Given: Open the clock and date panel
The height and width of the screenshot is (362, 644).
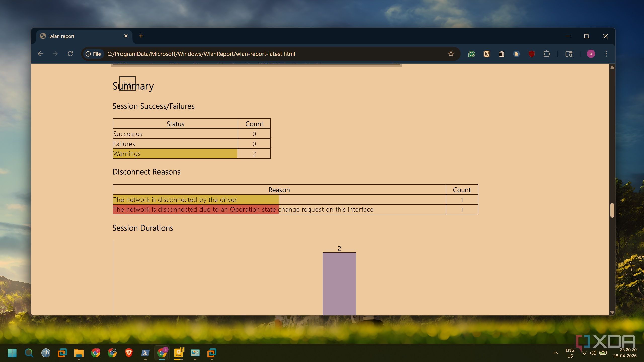Looking at the screenshot, I should 625,353.
